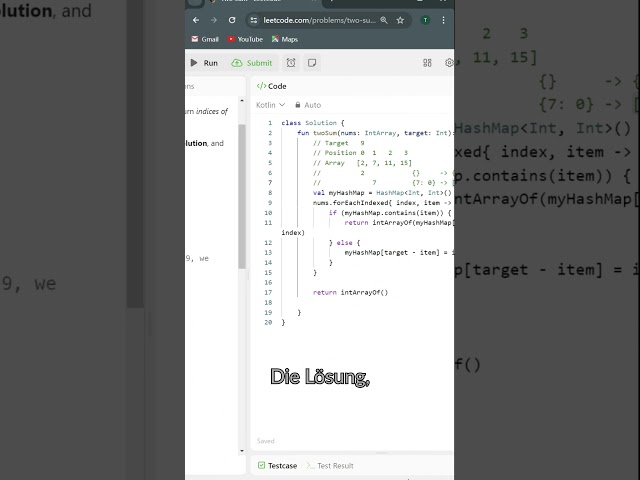Click scroll down arrow of description panel
This screenshot has height=480, width=640.
click(x=242, y=451)
